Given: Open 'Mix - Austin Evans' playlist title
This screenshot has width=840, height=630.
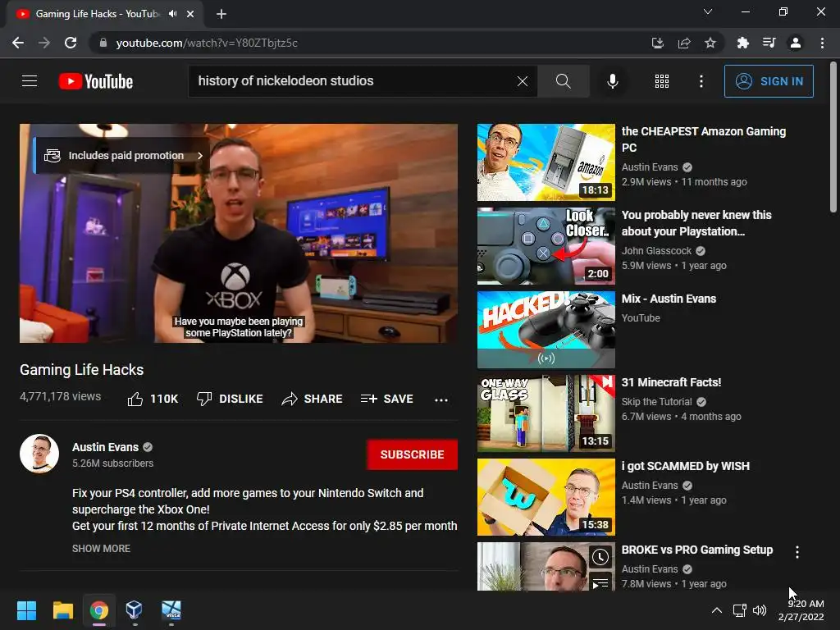Looking at the screenshot, I should pyautogui.click(x=669, y=299).
